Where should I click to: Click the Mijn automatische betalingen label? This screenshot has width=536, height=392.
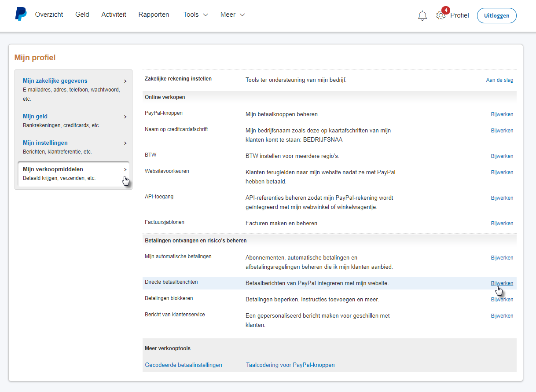178,256
